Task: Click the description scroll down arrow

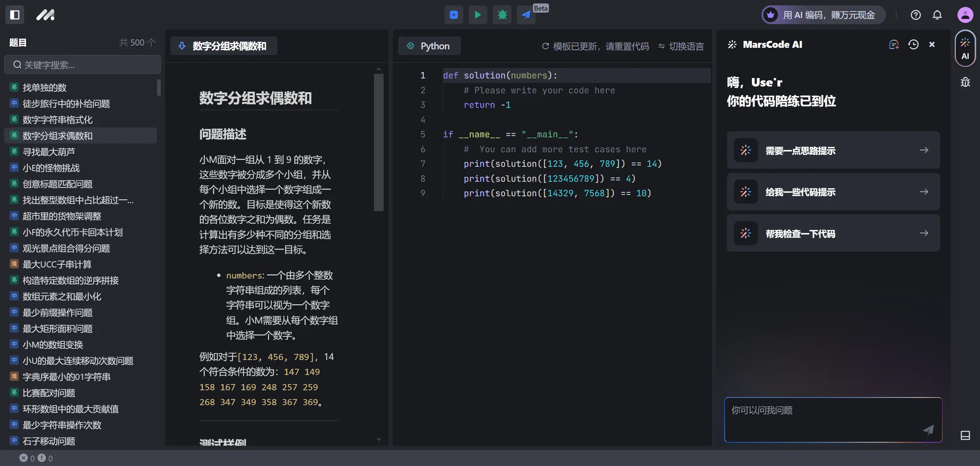Action: [x=379, y=440]
